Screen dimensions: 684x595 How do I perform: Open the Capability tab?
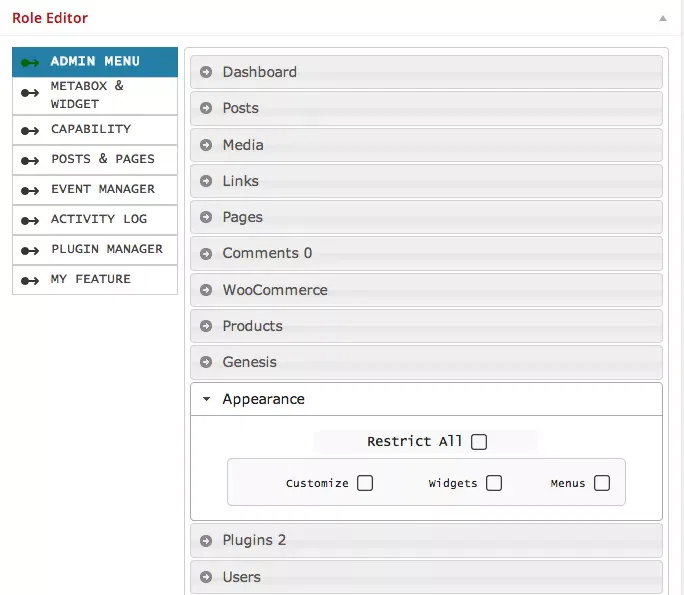click(95, 130)
